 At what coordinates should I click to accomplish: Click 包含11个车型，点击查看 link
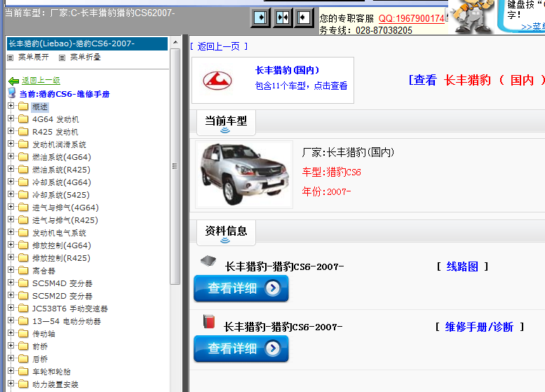click(x=301, y=86)
